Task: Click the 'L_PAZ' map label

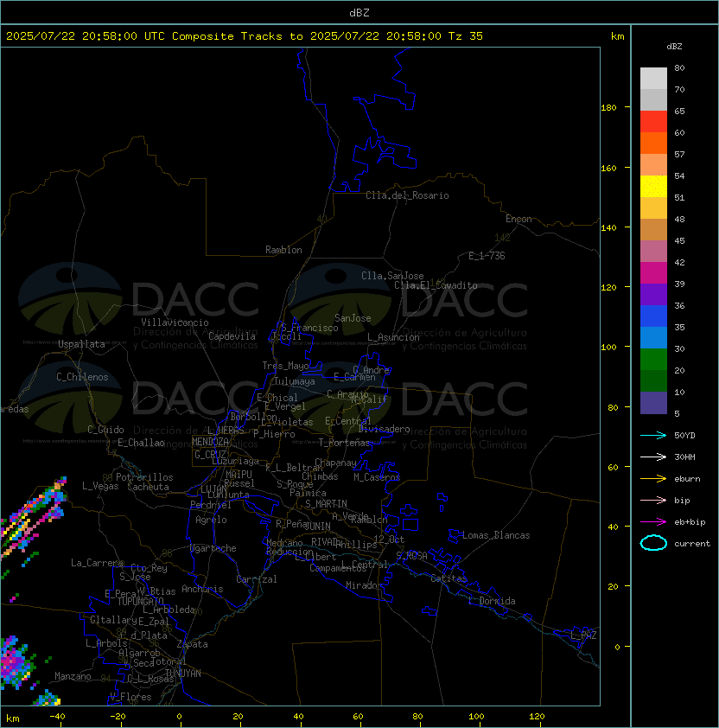Action: [583, 635]
